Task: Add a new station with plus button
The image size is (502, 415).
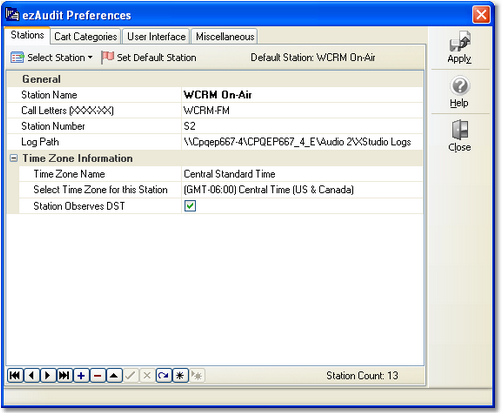Action: coord(81,376)
